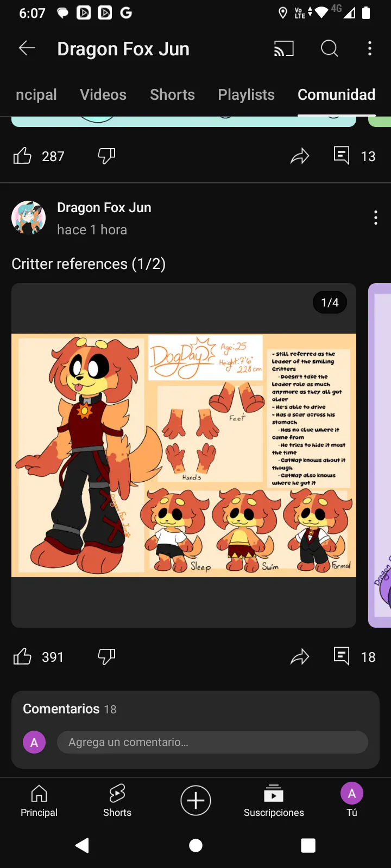Dislike the Critter references post
The width and height of the screenshot is (391, 868).
(x=106, y=657)
